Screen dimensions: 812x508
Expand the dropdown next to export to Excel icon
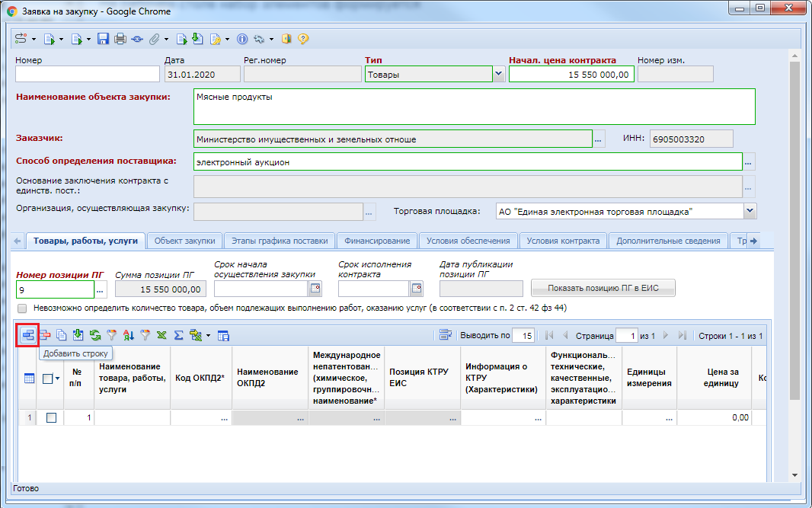pos(208,336)
